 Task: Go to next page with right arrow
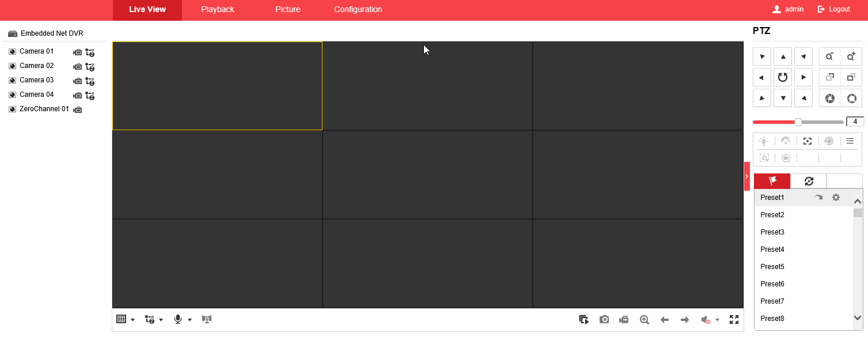(x=685, y=320)
